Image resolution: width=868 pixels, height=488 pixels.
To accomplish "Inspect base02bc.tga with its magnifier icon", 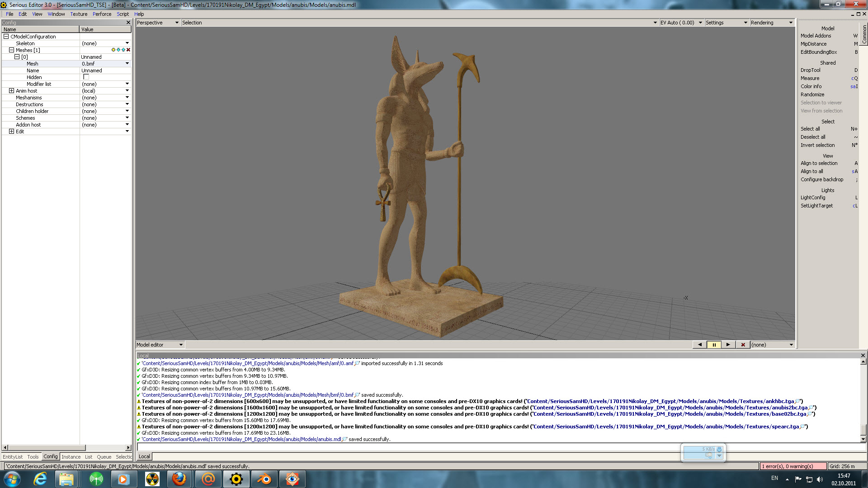I will point(810,414).
